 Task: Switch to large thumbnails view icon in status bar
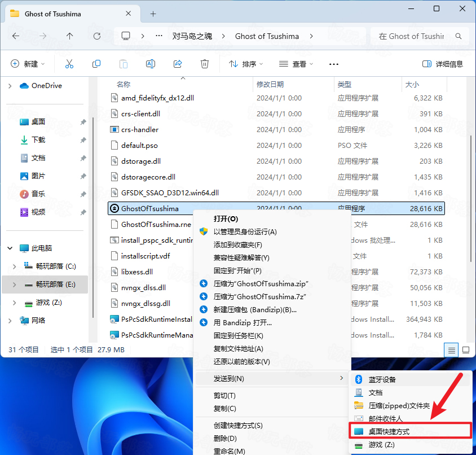(466, 350)
